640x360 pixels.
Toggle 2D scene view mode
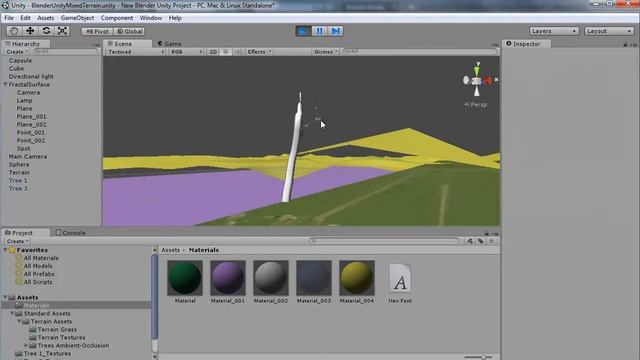pyautogui.click(x=213, y=52)
